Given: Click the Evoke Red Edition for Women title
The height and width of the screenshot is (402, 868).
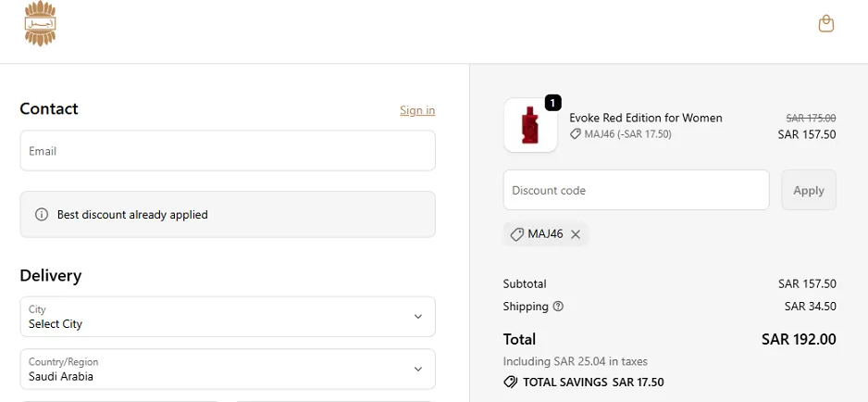Looking at the screenshot, I should (x=646, y=118).
